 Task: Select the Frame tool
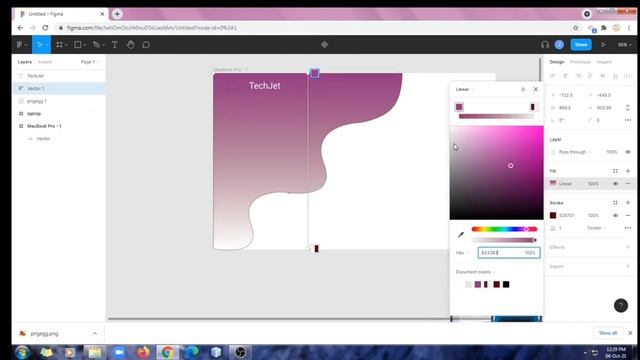point(59,44)
